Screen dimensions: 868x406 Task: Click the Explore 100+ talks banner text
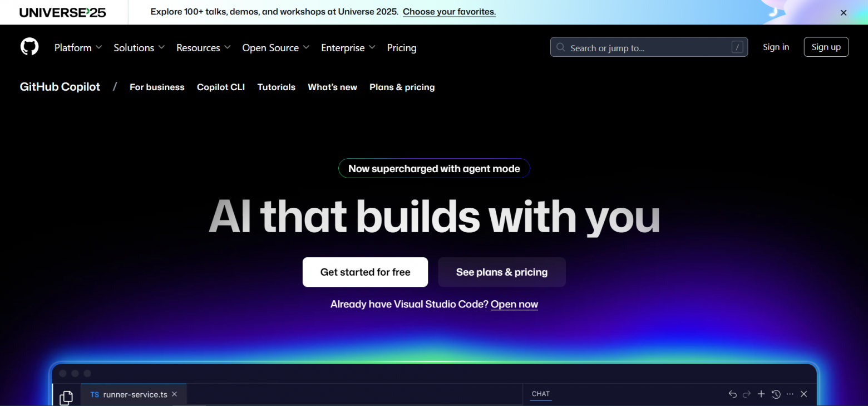pyautogui.click(x=274, y=12)
